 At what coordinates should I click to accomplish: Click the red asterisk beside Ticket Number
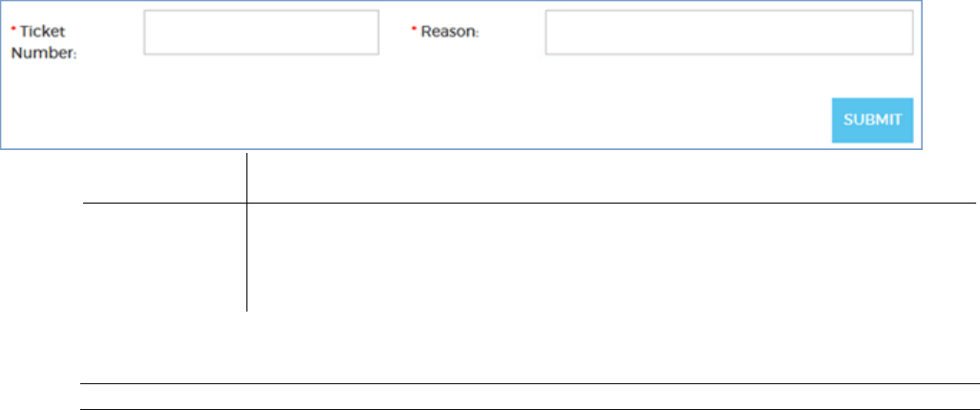point(13,31)
